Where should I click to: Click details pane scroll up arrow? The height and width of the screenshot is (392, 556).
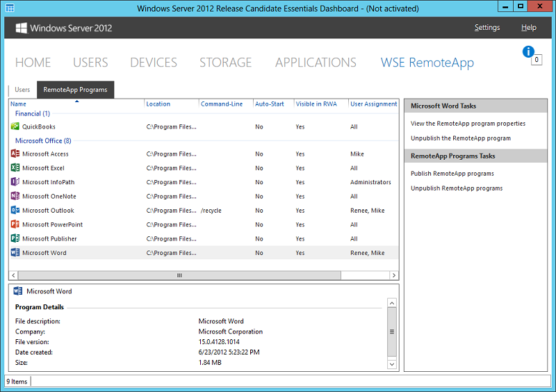[x=392, y=303]
